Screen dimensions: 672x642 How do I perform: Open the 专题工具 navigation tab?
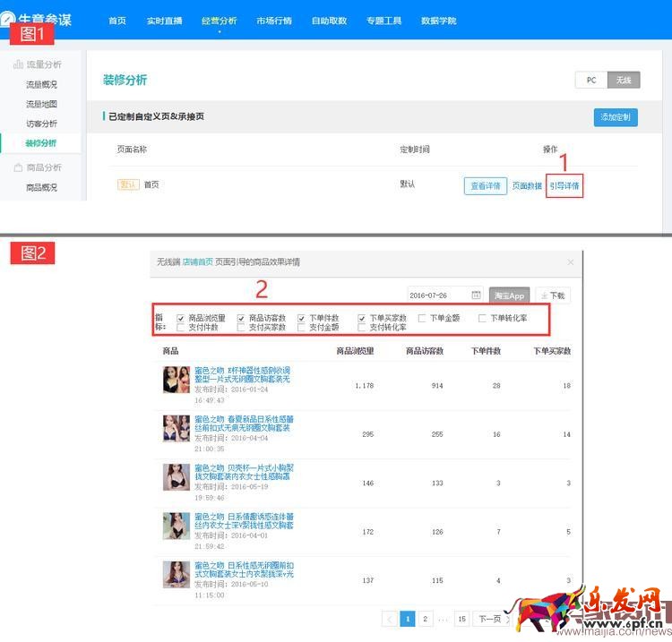point(383,21)
